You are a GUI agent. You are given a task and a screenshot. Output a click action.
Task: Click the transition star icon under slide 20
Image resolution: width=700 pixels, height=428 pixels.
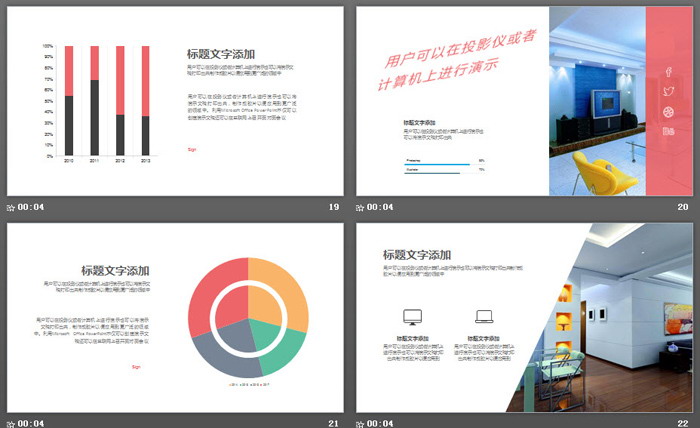point(360,208)
